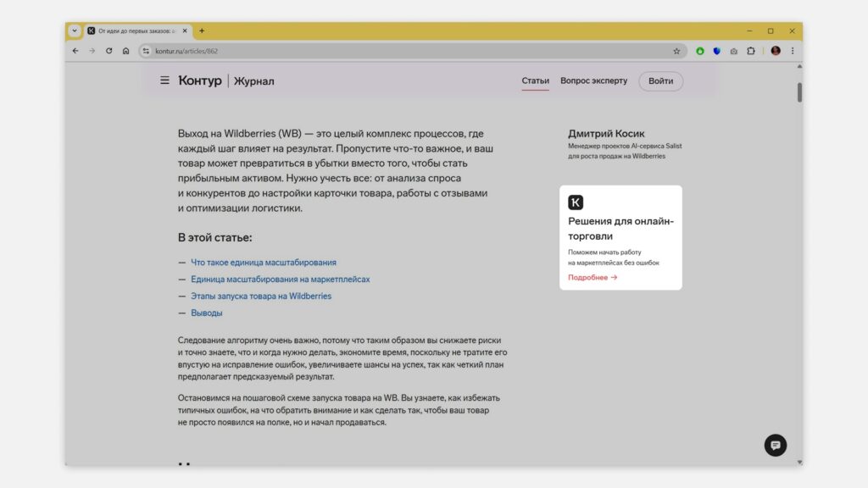The width and height of the screenshot is (868, 488).
Task: Open a new tab with the plus icon
Action: 202,31
